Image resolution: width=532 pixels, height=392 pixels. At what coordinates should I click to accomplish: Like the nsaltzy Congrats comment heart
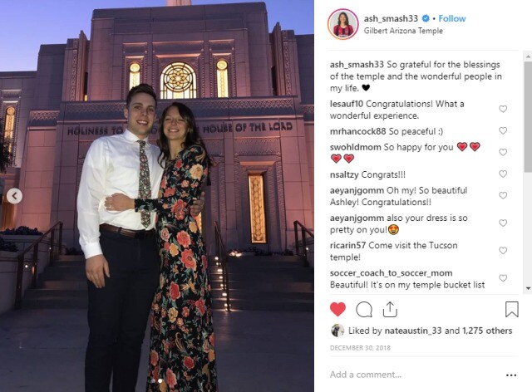tap(503, 174)
